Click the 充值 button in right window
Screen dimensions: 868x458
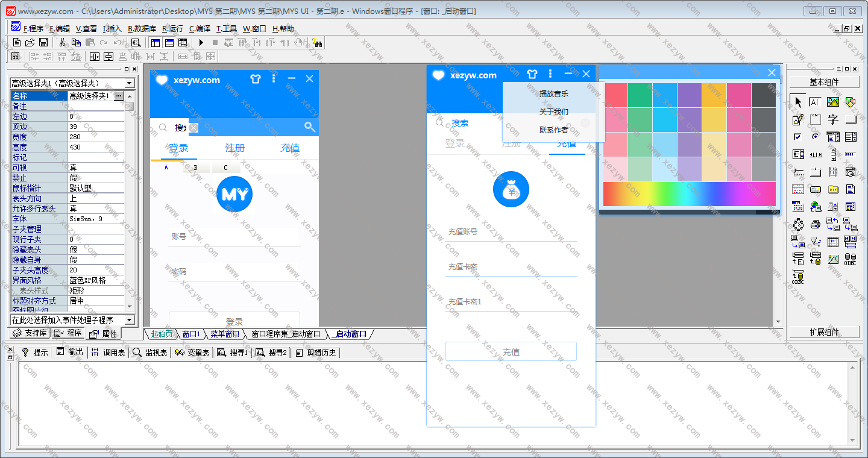click(511, 352)
